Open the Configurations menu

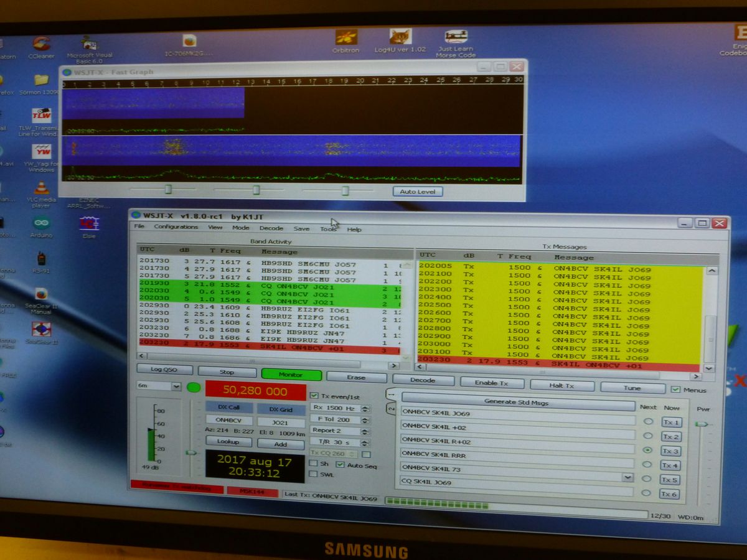[x=176, y=227]
